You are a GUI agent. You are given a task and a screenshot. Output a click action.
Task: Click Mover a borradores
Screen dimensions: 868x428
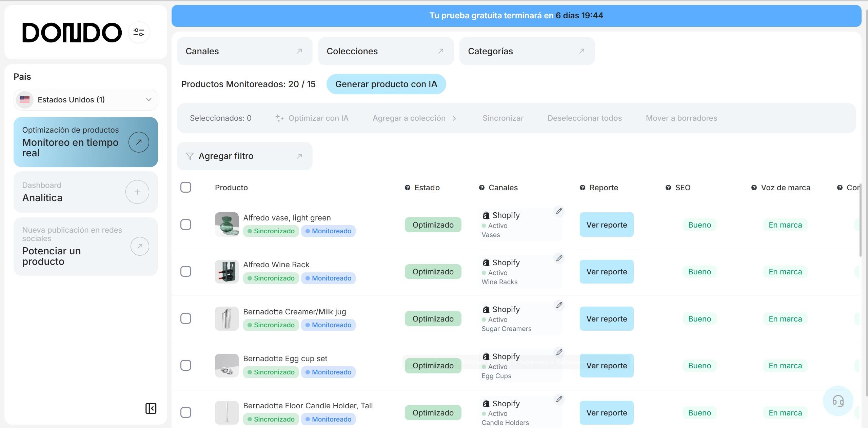pos(682,118)
